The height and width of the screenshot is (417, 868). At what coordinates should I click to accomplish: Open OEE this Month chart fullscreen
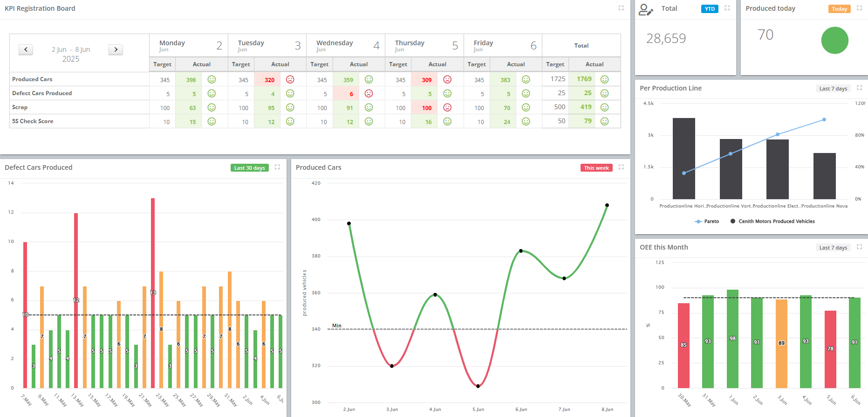859,247
